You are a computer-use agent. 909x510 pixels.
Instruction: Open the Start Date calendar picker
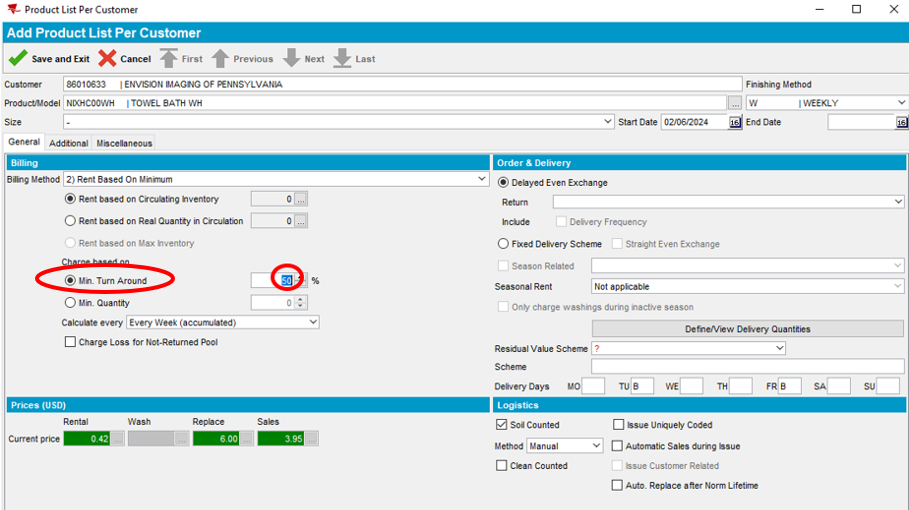(x=735, y=122)
